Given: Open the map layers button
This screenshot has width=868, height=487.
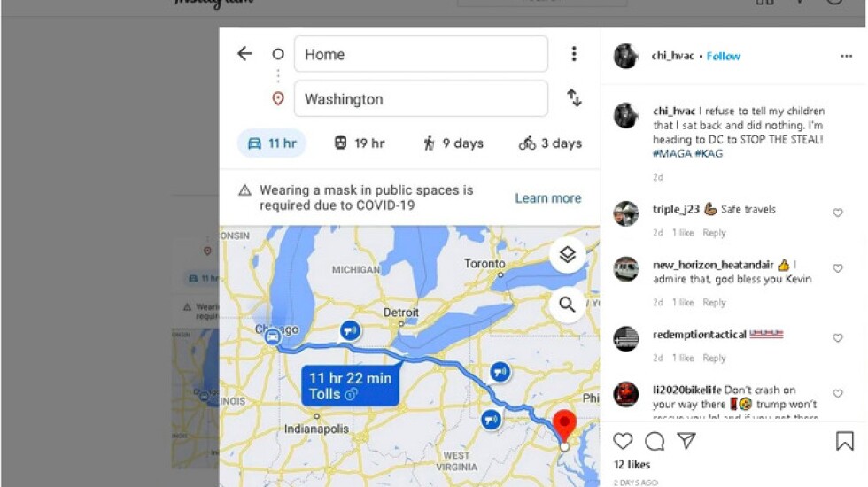Looking at the screenshot, I should [x=567, y=255].
